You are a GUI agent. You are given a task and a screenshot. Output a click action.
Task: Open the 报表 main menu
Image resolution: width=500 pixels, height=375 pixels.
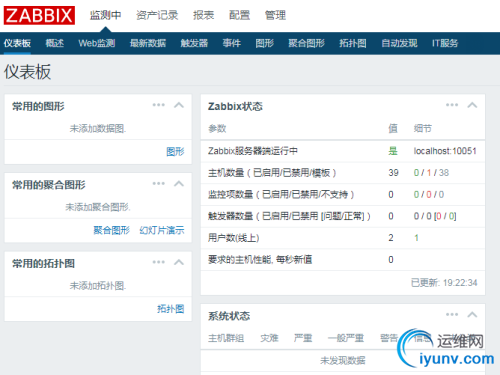pyautogui.click(x=203, y=15)
